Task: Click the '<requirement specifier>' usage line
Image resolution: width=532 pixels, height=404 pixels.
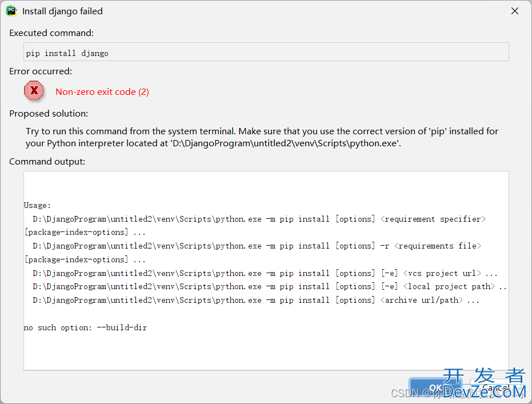Action: point(259,219)
